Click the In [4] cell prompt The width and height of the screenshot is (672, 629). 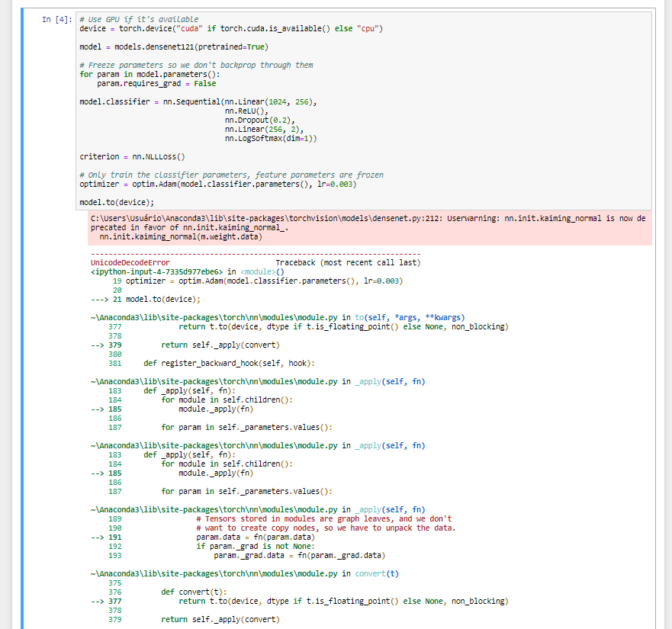57,18
